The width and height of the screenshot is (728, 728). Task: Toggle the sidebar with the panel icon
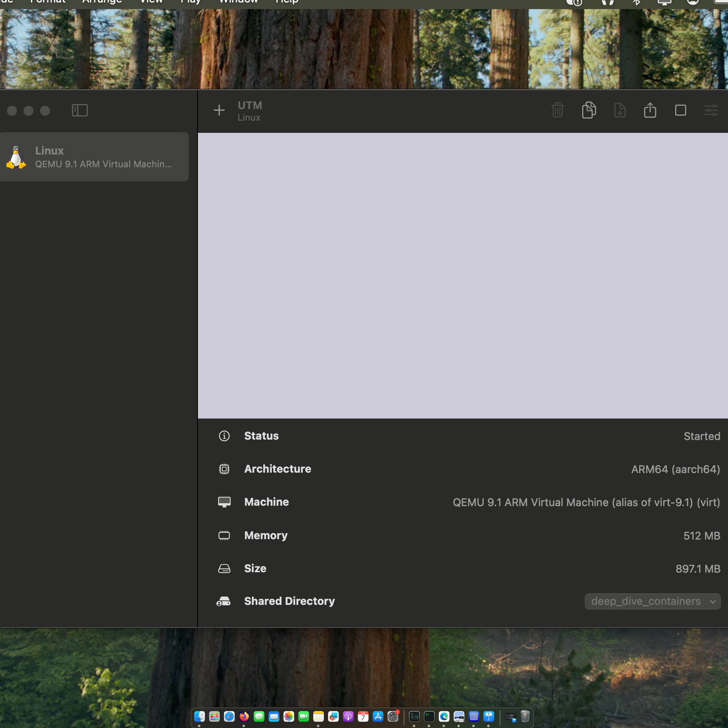click(80, 110)
